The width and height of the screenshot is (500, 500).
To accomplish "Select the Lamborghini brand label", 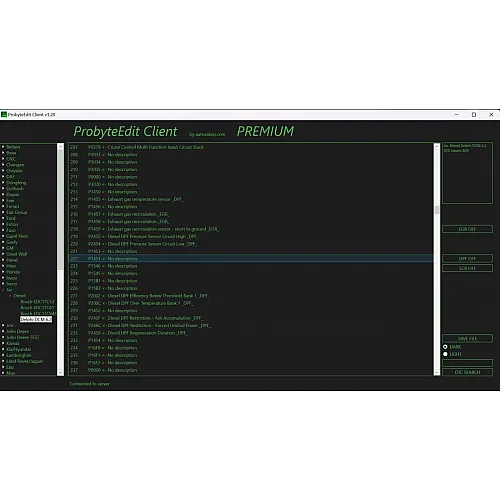I will (19, 355).
